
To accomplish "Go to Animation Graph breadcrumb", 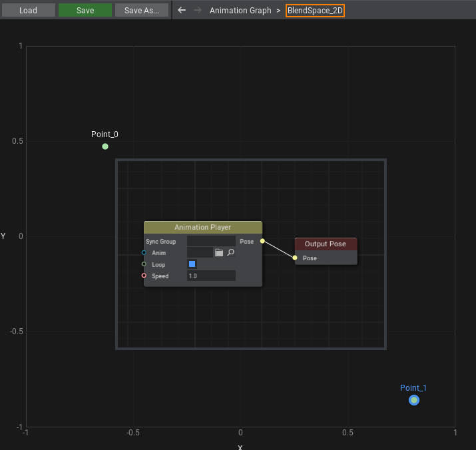I will tap(240, 11).
